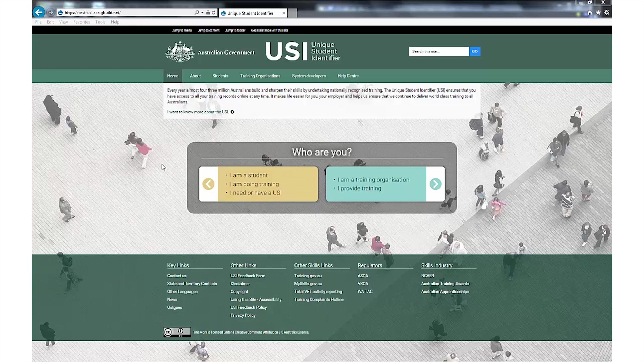Click the Creative Commons license badge
644x362 pixels.
(177, 332)
